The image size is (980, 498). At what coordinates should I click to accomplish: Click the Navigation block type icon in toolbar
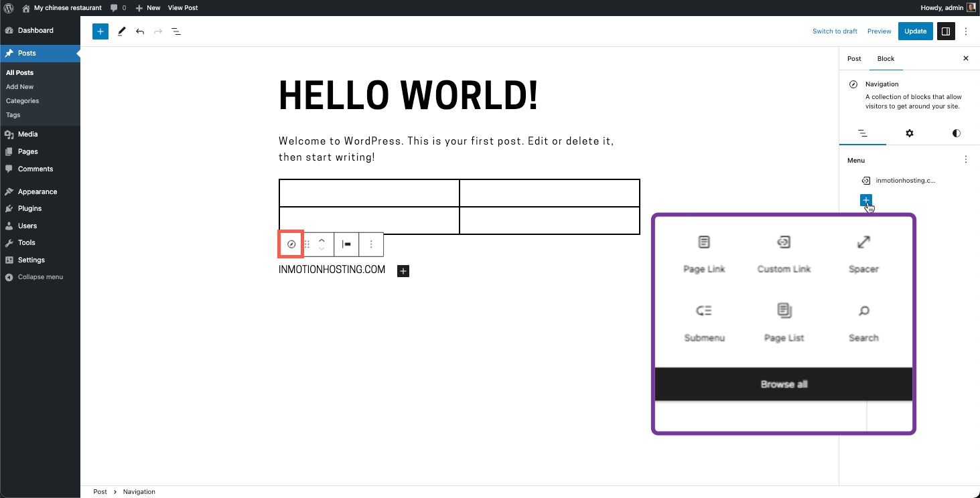291,244
